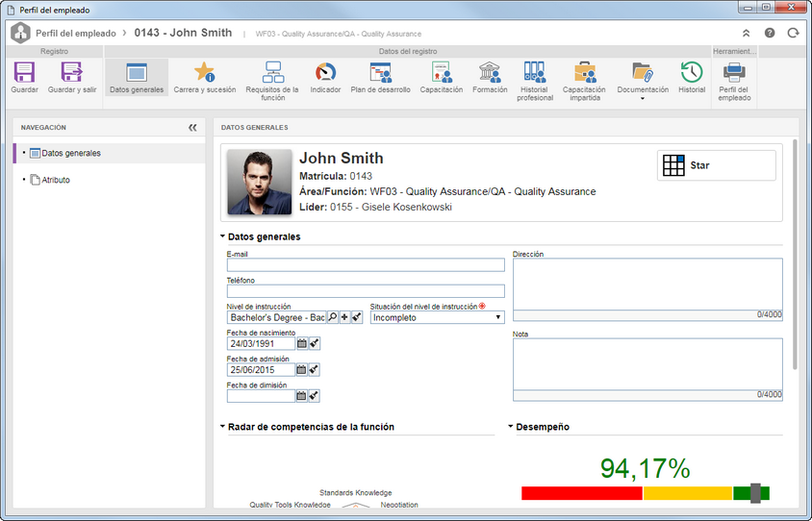The width and height of the screenshot is (812, 521).
Task: Click the Teléfono input field
Action: click(x=366, y=290)
